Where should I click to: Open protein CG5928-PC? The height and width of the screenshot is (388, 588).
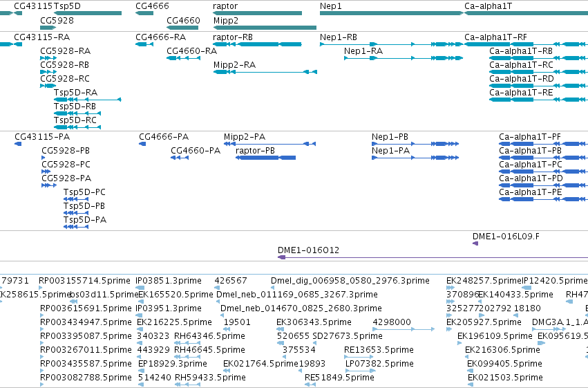66,165
